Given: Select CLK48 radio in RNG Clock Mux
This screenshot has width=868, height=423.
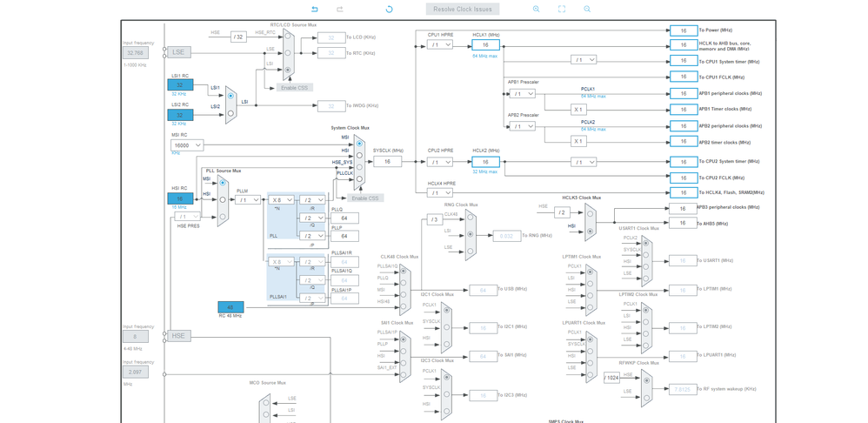Looking at the screenshot, I should click(470, 218).
